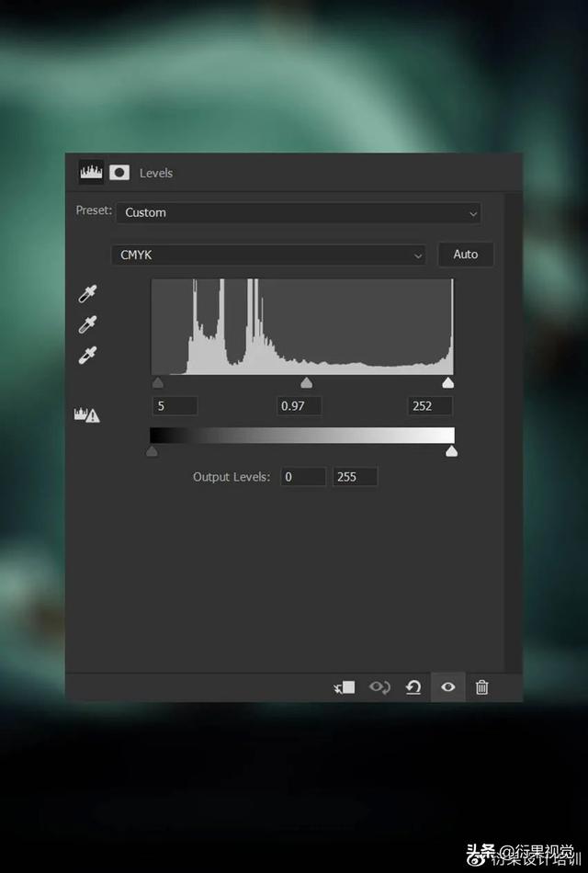Delete this adjustment layer with trash icon
The image size is (588, 873).
481,687
